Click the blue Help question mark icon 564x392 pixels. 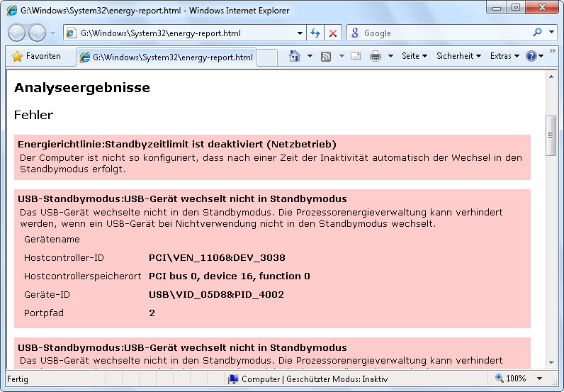[x=531, y=56]
